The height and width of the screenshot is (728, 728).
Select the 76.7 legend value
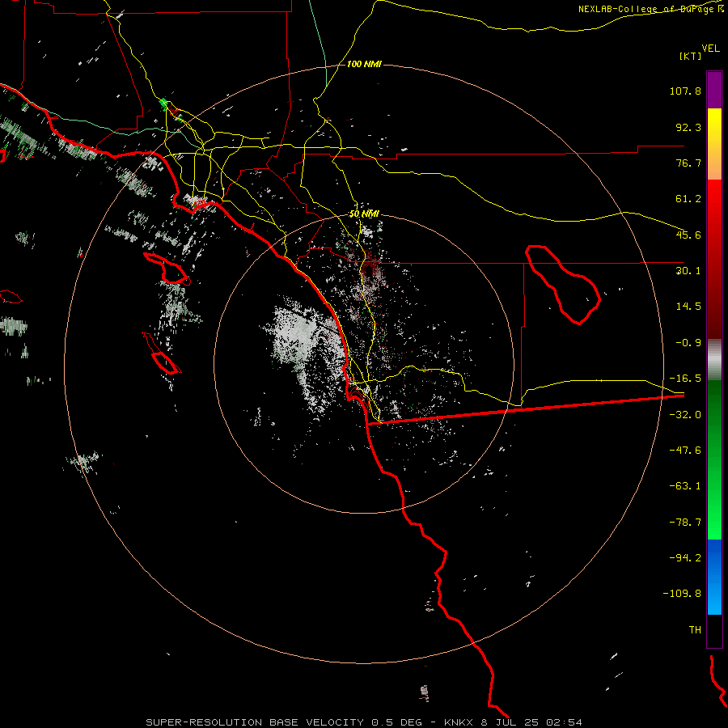coord(688,163)
